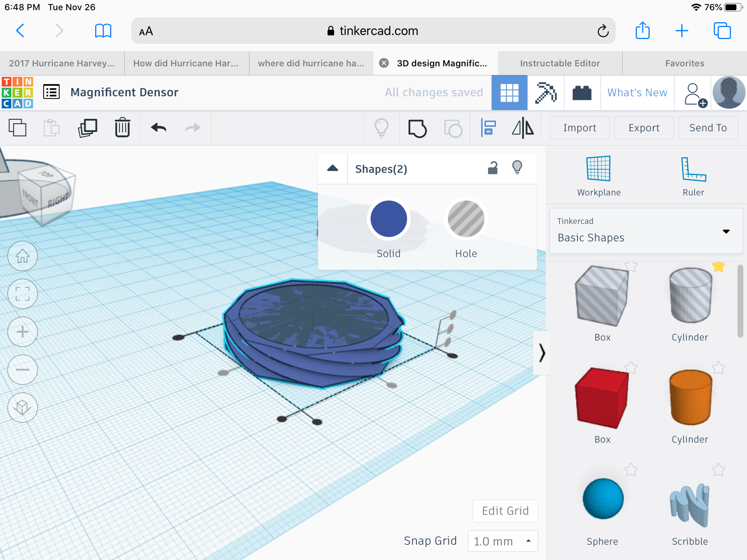
Task: Open the designs list icon
Action: [51, 92]
